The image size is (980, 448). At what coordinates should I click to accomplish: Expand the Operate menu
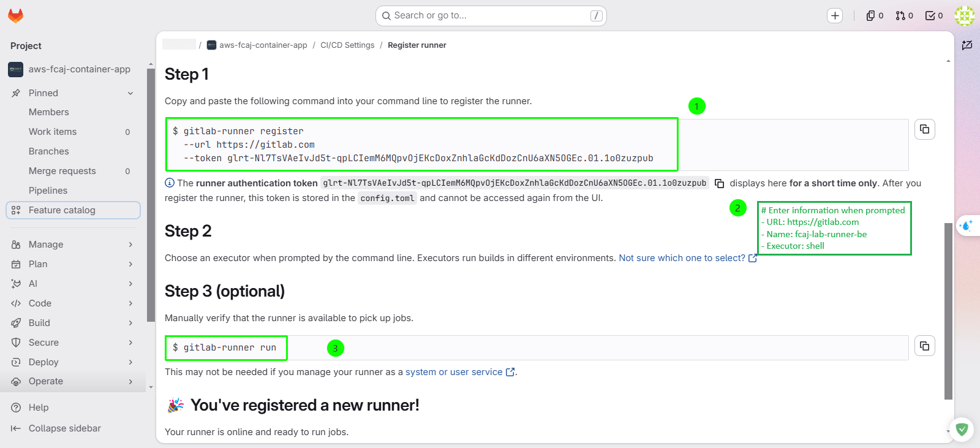point(73,381)
